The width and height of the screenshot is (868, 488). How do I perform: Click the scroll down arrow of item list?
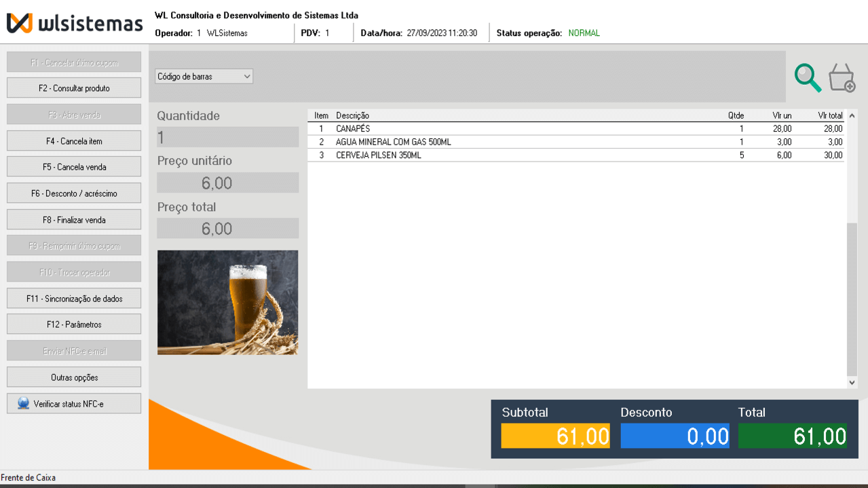click(x=852, y=383)
